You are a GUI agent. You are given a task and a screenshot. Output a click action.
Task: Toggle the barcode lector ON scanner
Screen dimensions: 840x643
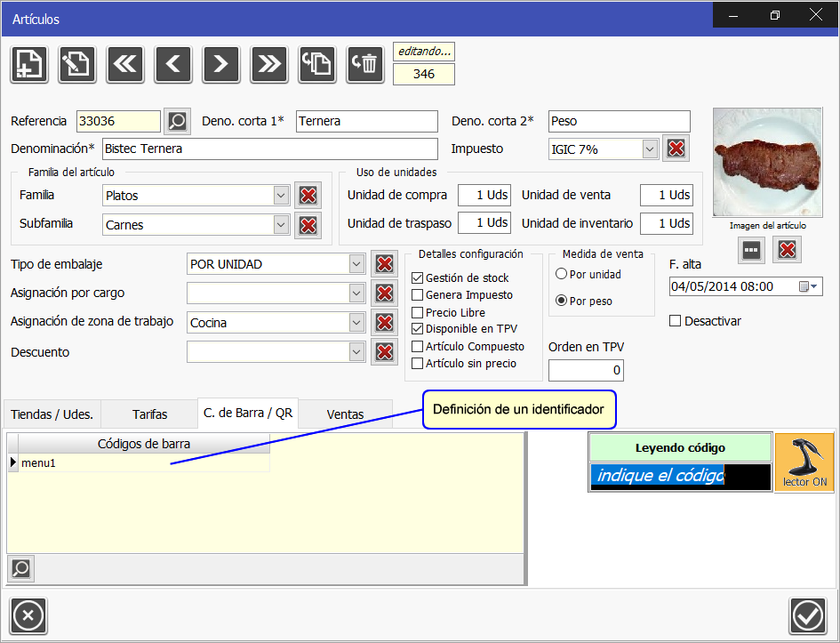[x=804, y=461]
